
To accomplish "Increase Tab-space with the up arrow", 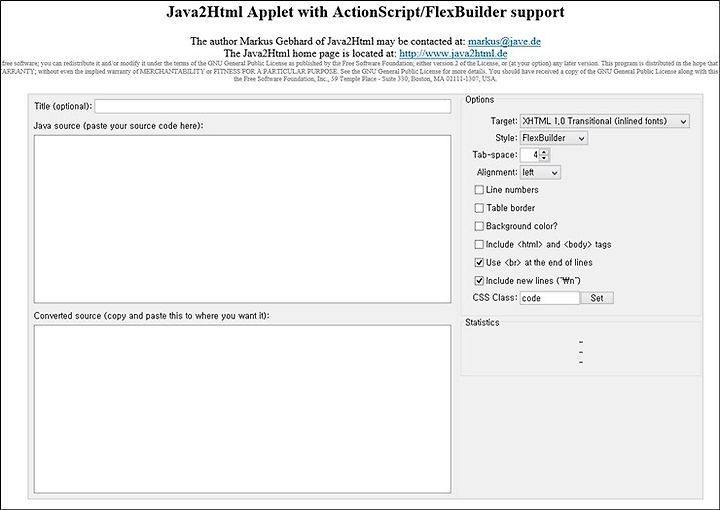I will (544, 151).
